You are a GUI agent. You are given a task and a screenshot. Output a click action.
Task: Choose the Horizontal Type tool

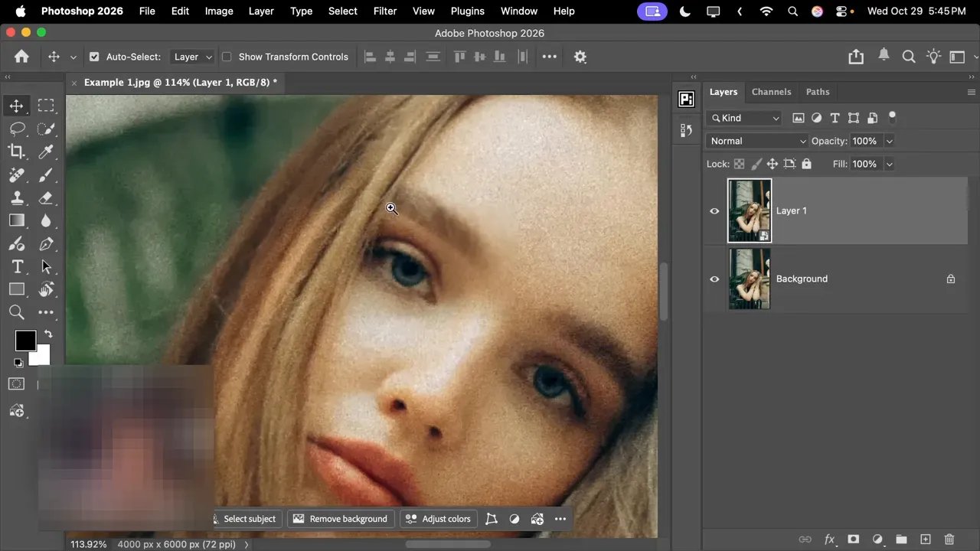pos(17,266)
